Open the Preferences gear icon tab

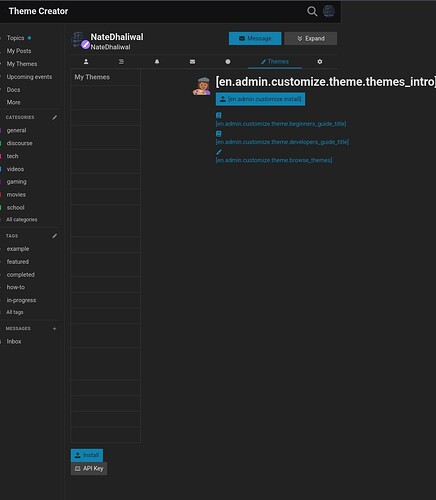click(320, 62)
